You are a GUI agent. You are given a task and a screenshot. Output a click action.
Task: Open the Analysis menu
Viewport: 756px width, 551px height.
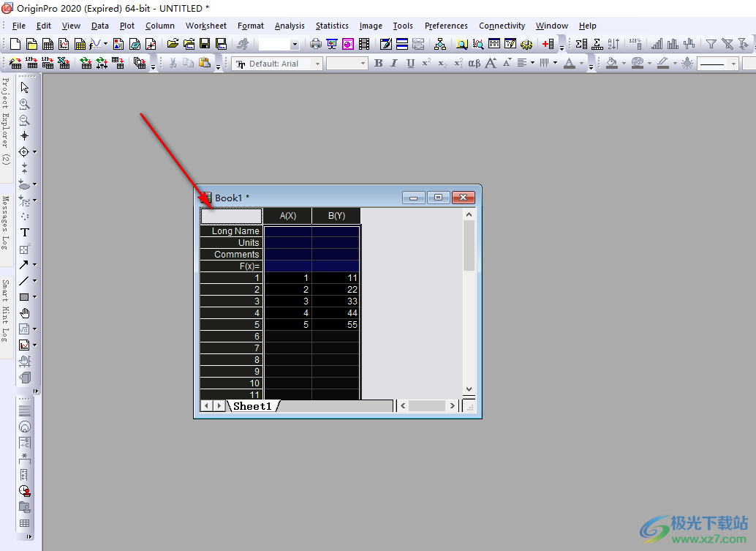pos(290,26)
